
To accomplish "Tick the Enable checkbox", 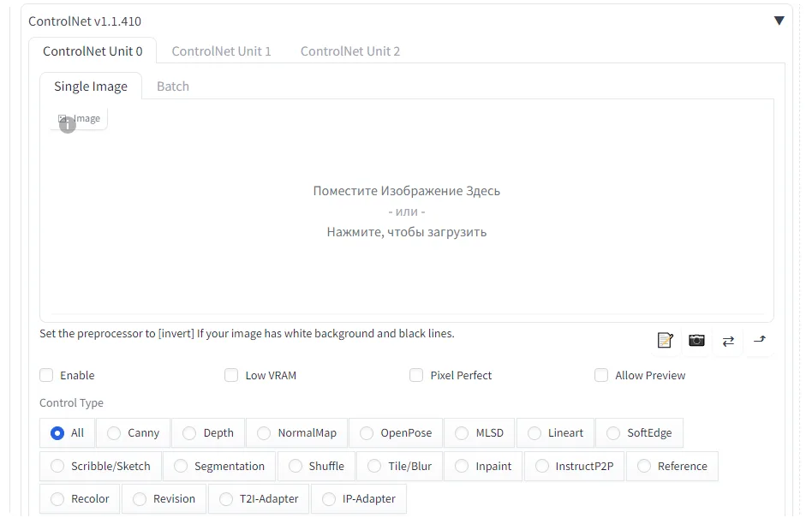I will (46, 375).
